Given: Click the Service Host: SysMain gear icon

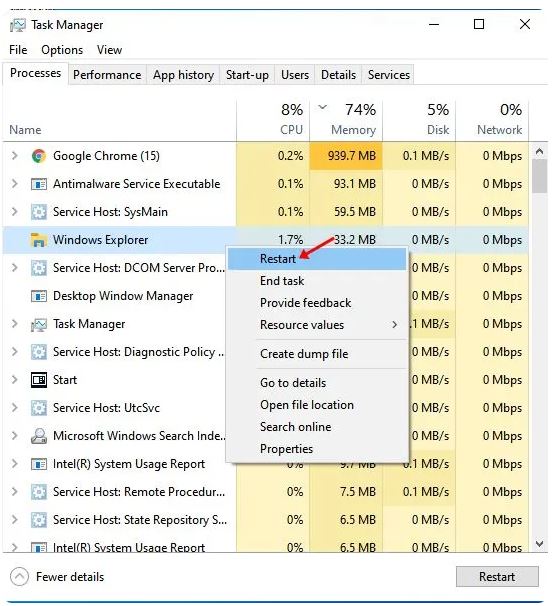Looking at the screenshot, I should point(39,212).
